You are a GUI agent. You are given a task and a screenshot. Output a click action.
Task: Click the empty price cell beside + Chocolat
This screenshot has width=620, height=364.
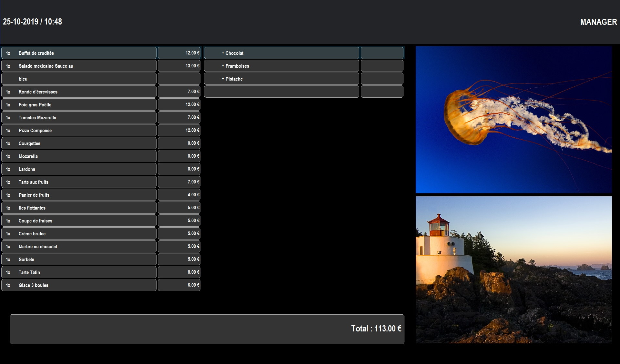click(382, 53)
